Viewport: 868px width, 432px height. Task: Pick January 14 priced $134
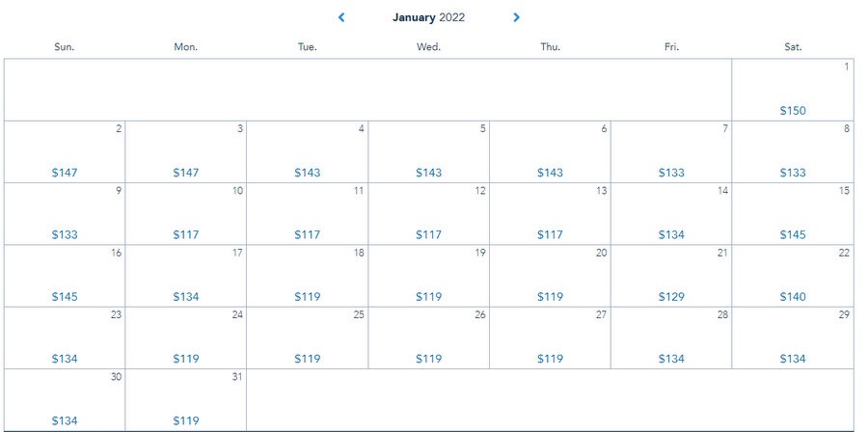671,214
